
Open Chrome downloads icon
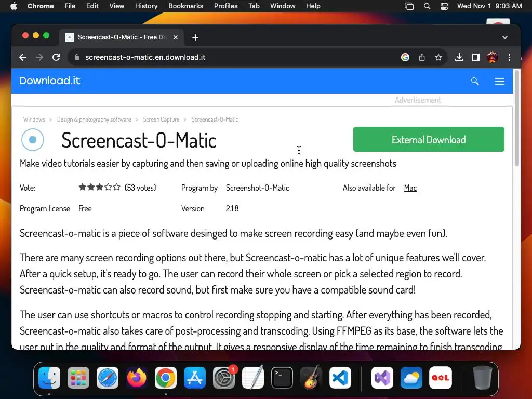click(459, 57)
